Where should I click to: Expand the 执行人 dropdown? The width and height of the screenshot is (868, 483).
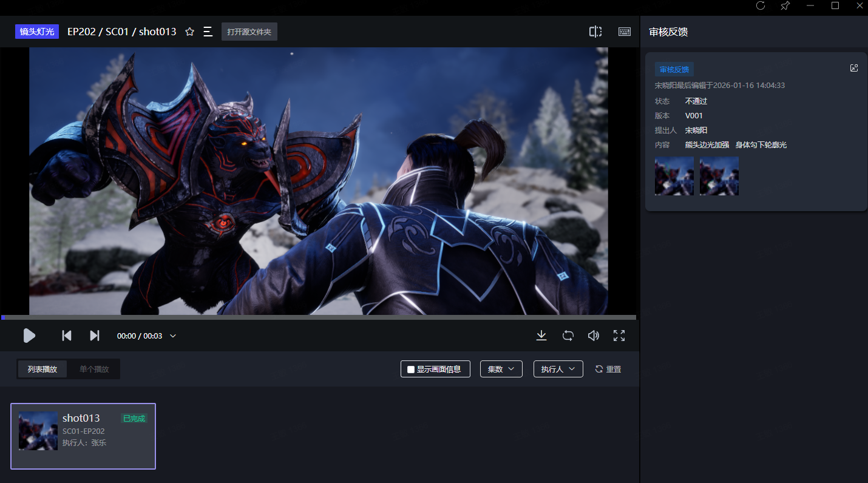(x=558, y=369)
